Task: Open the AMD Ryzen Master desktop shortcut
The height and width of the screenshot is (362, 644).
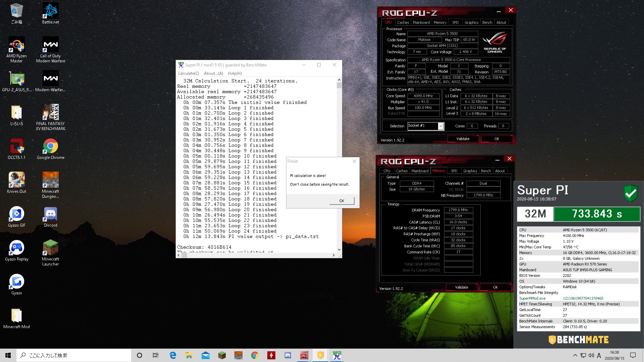Action: (x=16, y=50)
